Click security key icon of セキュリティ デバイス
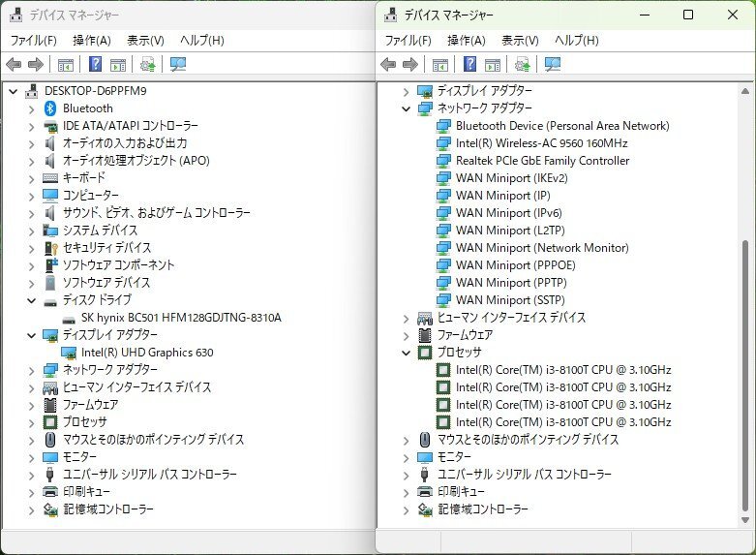The height and width of the screenshot is (555, 756). click(x=50, y=248)
